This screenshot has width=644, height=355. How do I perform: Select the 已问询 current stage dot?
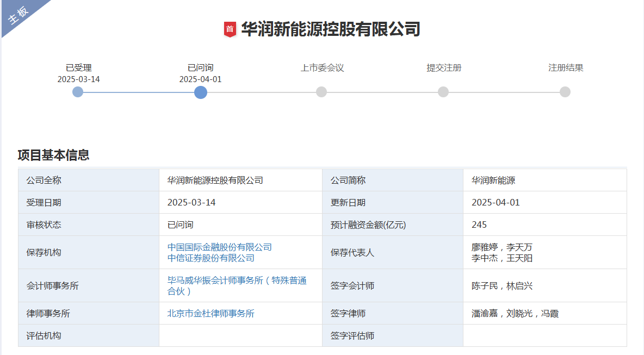tap(200, 92)
